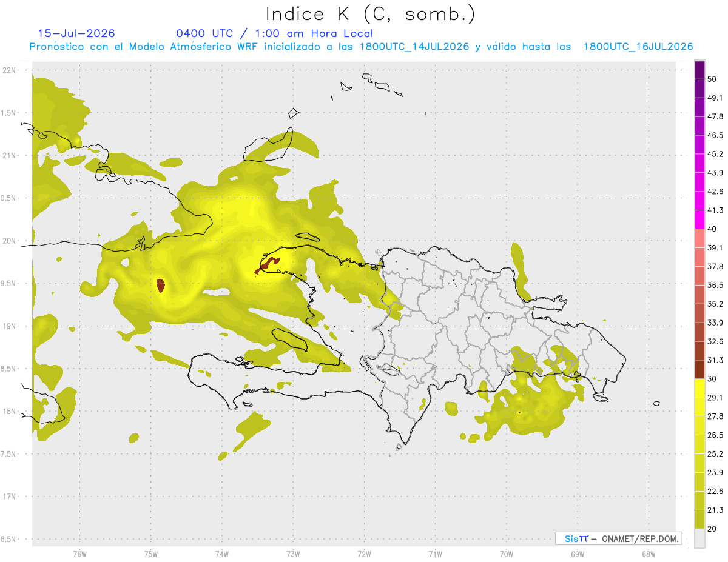Click the latitude label "20N"
728x562 pixels.
[10, 241]
